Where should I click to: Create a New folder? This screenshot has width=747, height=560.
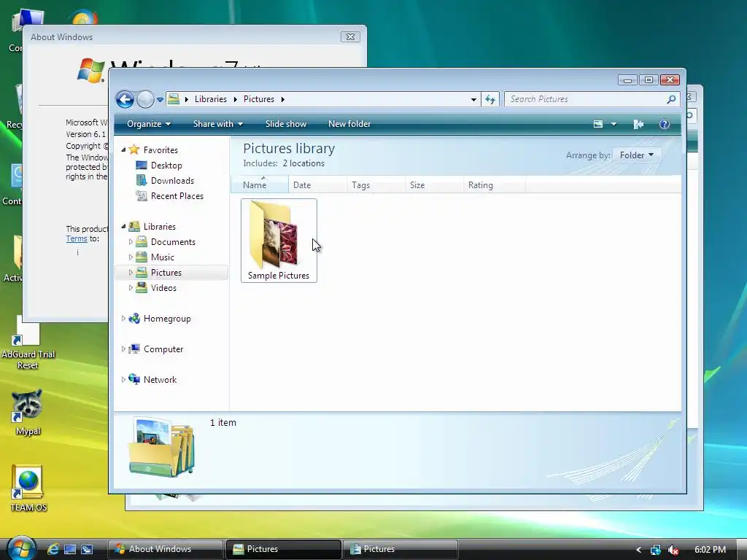click(x=349, y=124)
